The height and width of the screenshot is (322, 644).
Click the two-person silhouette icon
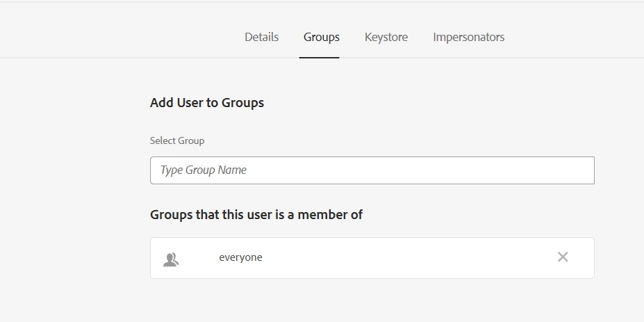171,259
